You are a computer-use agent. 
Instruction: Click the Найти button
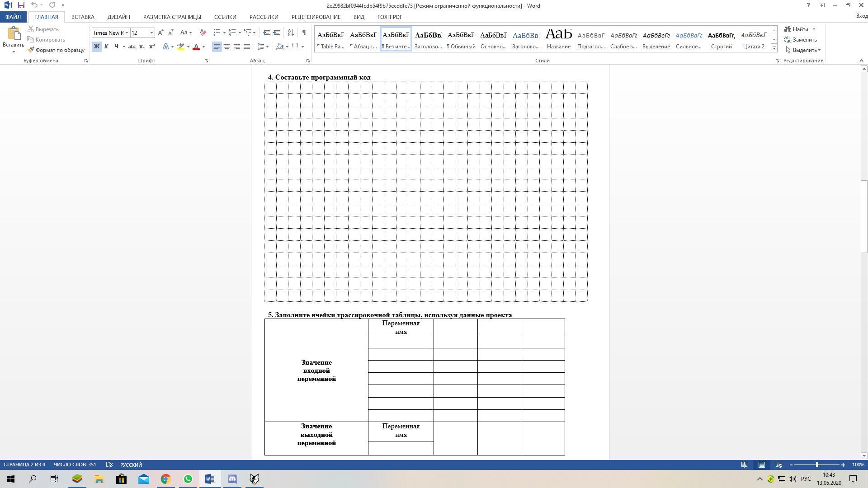[x=800, y=29]
